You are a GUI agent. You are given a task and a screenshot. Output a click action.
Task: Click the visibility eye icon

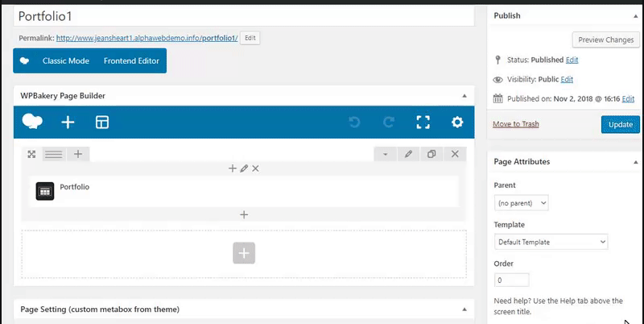(x=497, y=79)
